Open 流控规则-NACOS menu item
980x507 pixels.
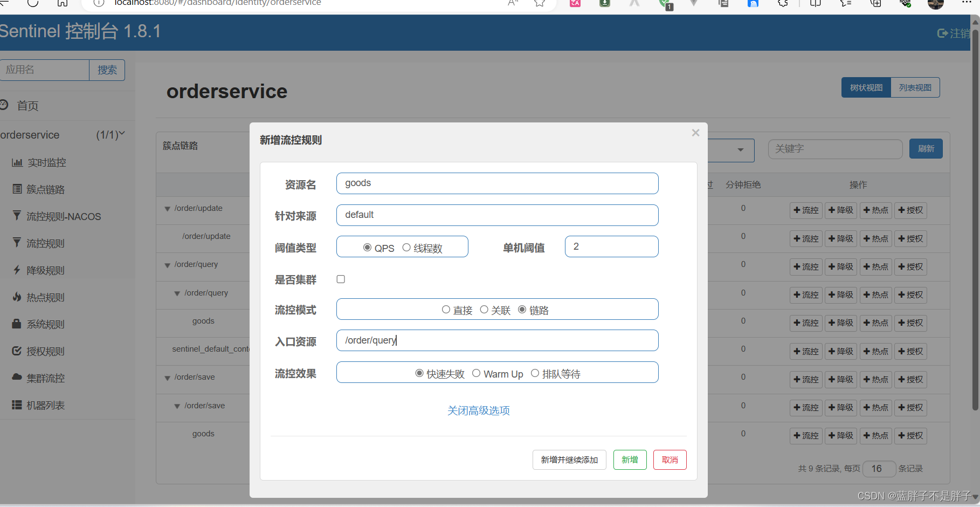[x=64, y=216]
